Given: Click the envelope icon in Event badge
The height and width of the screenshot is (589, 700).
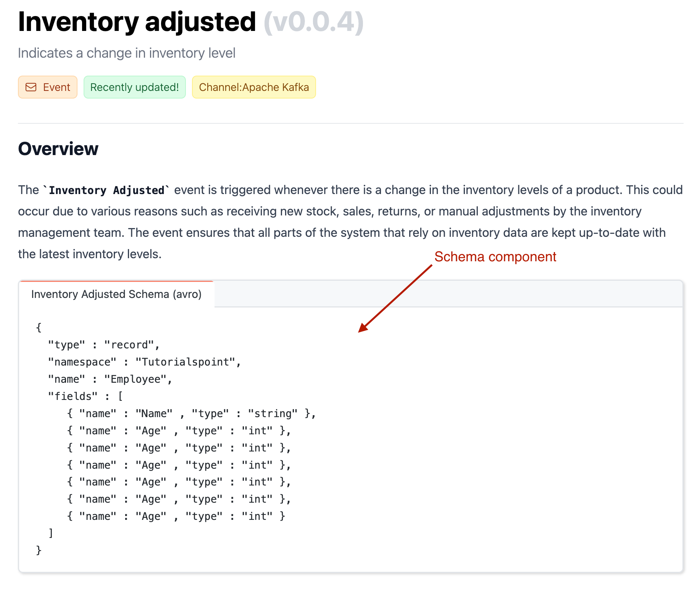Looking at the screenshot, I should pyautogui.click(x=31, y=87).
